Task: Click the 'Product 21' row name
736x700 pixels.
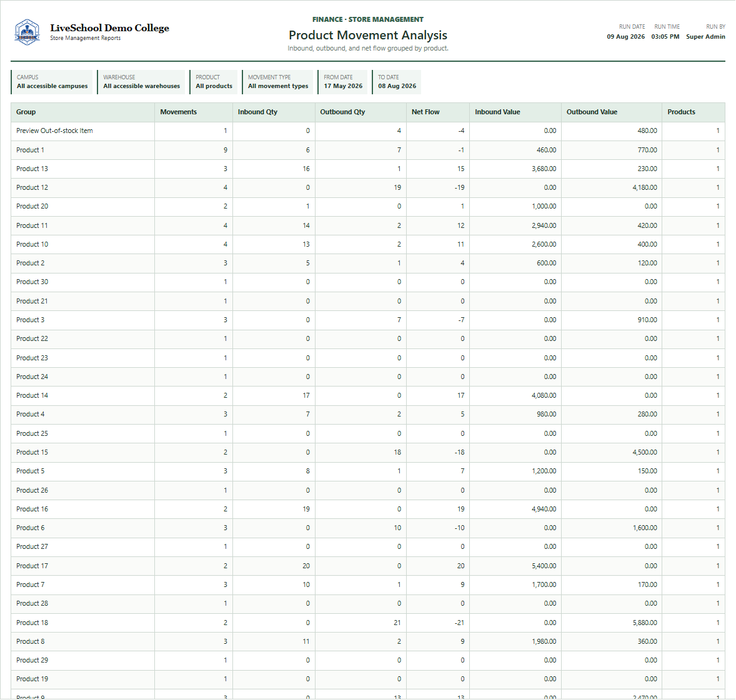Action: point(32,301)
